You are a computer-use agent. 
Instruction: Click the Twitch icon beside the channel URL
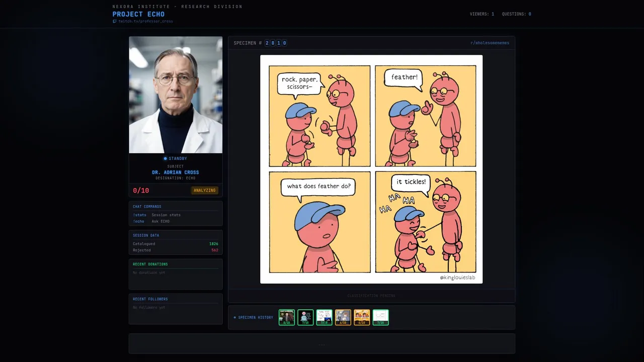pos(115,22)
